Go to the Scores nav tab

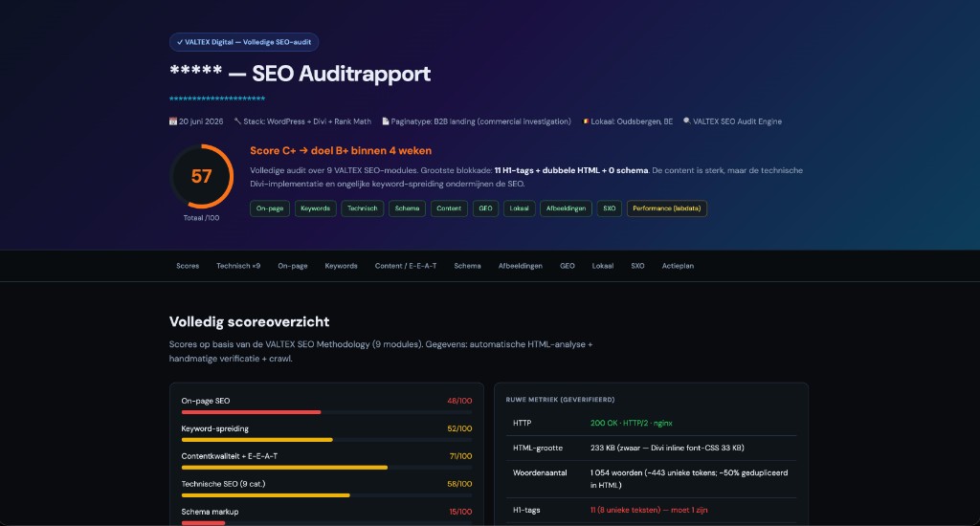click(188, 266)
